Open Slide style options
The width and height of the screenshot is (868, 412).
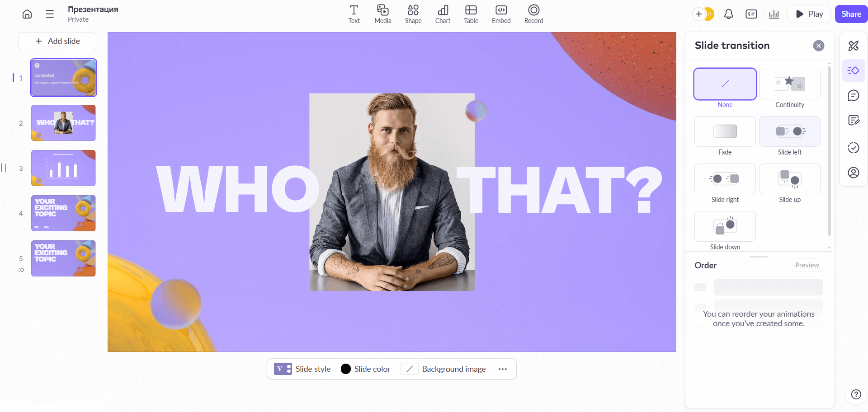pyautogui.click(x=302, y=369)
